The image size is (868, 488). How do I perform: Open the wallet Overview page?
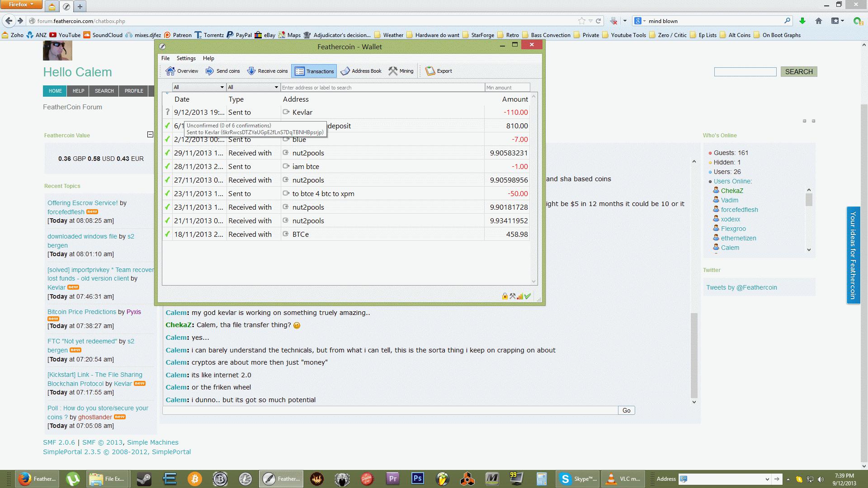(x=182, y=71)
